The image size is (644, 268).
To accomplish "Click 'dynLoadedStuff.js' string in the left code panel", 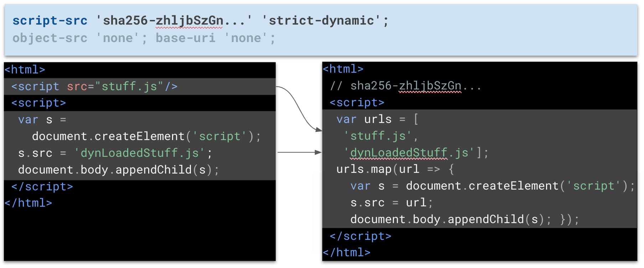I will coord(139,153).
